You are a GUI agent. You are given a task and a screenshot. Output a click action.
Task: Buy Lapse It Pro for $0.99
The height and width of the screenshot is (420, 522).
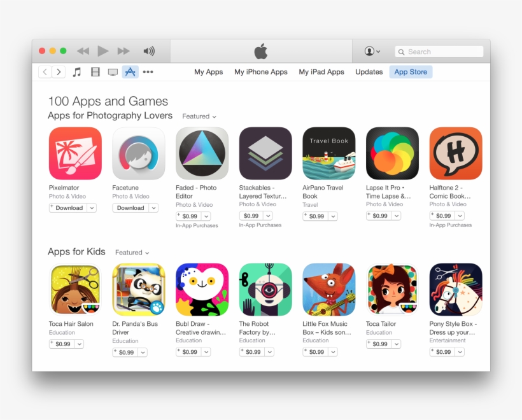(x=379, y=216)
